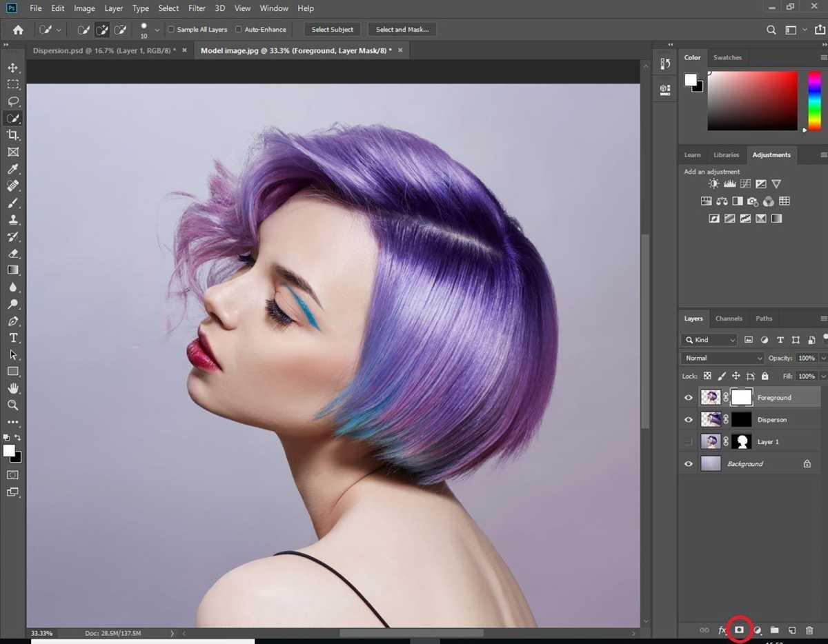Click the Foreground layer thumbnail
828x644 pixels.
(x=711, y=396)
